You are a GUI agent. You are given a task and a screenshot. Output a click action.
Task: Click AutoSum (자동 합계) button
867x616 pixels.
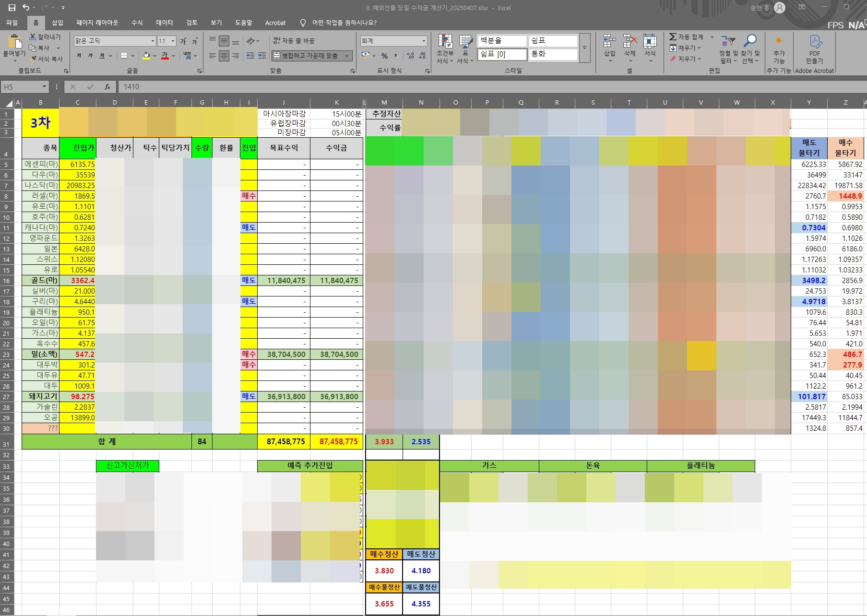pyautogui.click(x=687, y=37)
